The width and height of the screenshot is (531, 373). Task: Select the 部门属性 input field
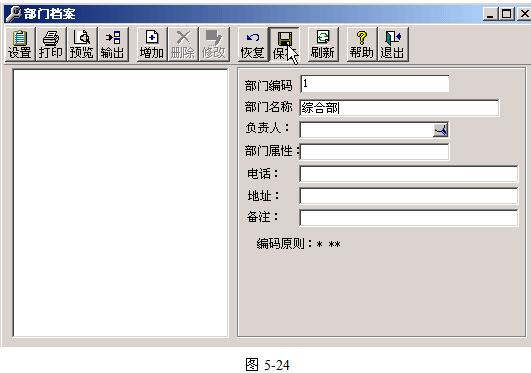(375, 152)
